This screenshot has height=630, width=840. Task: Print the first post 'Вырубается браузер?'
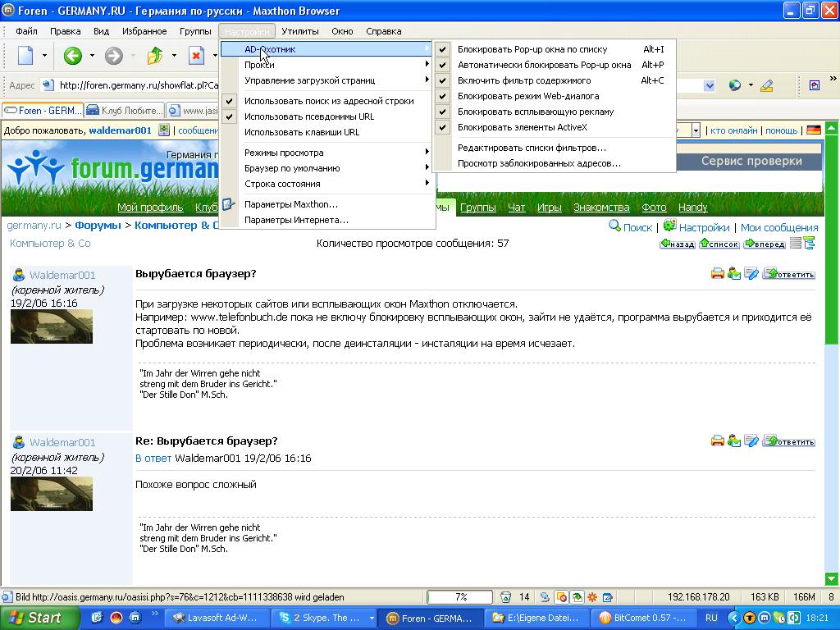[717, 274]
